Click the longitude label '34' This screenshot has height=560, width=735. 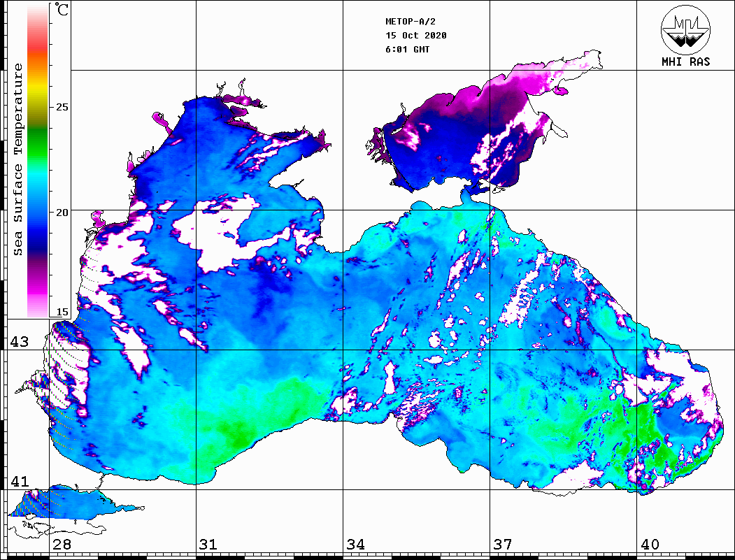355,545
